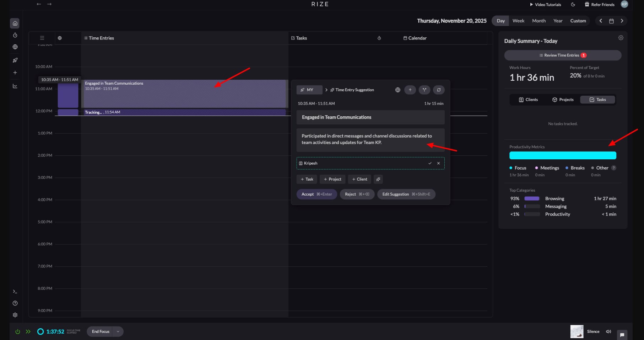
Task: Go to the next day arrow
Action: pos(622,21)
